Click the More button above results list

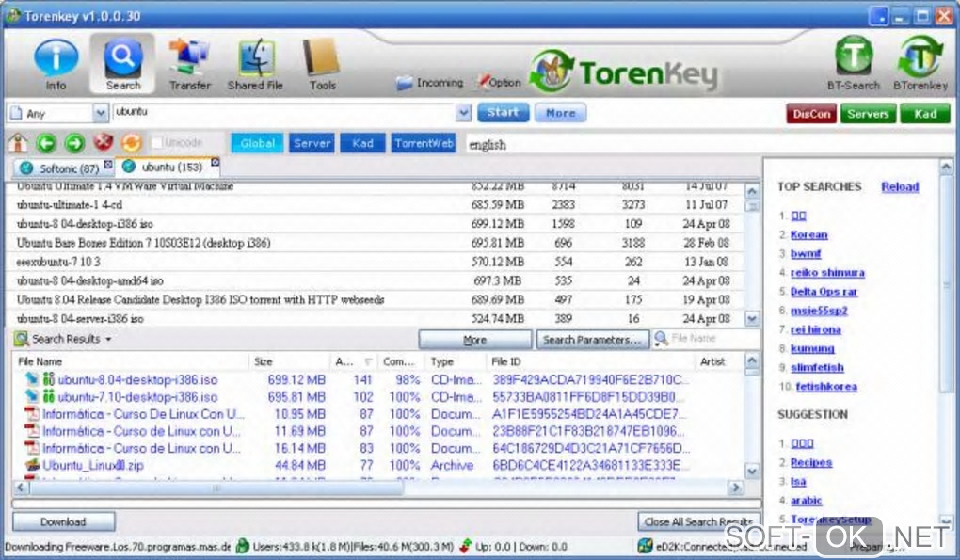[475, 340]
